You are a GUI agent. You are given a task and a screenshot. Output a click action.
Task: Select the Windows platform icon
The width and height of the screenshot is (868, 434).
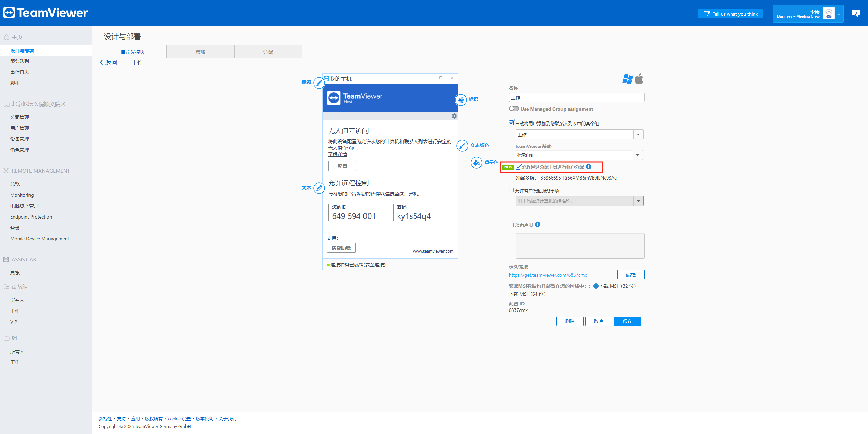627,79
